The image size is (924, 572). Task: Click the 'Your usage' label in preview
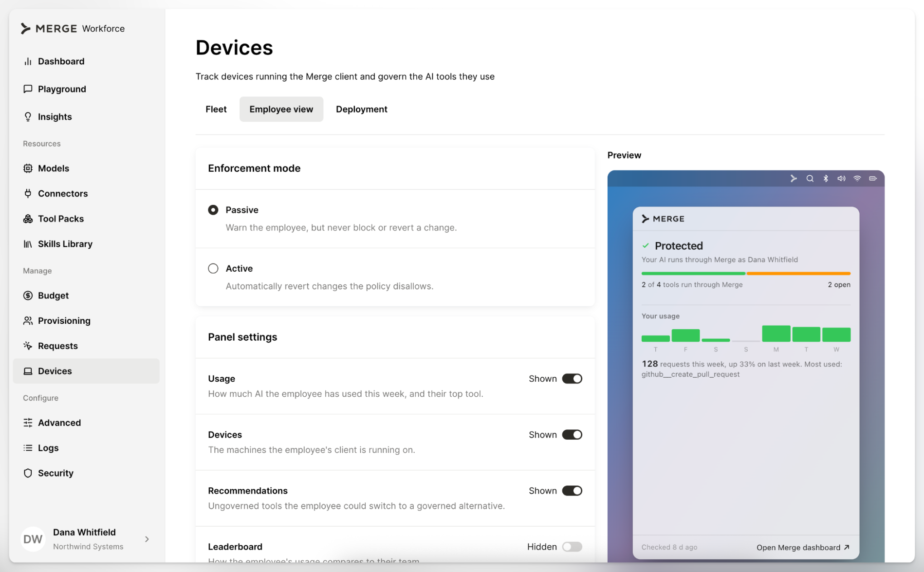[x=660, y=316]
